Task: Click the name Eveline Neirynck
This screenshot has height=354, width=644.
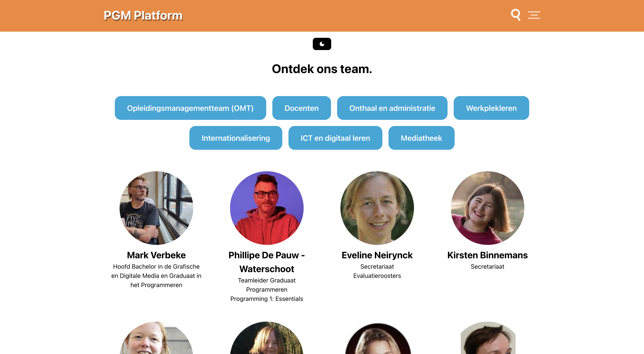Action: click(377, 255)
